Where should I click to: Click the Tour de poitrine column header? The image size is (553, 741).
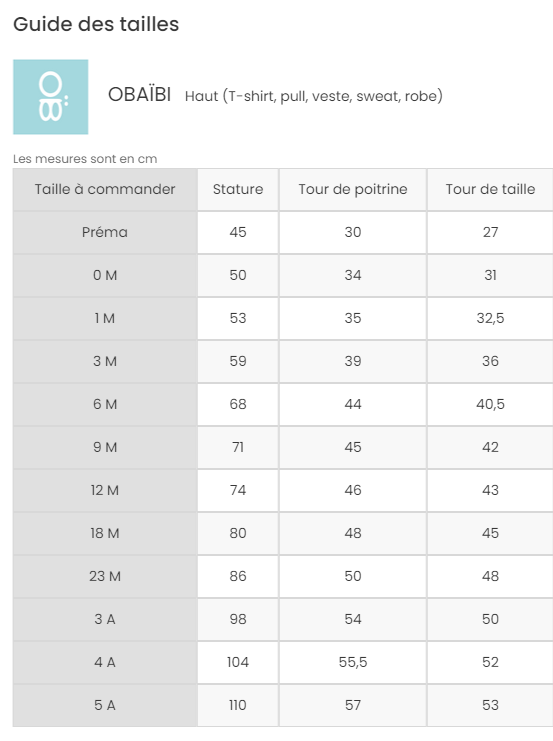[353, 190]
